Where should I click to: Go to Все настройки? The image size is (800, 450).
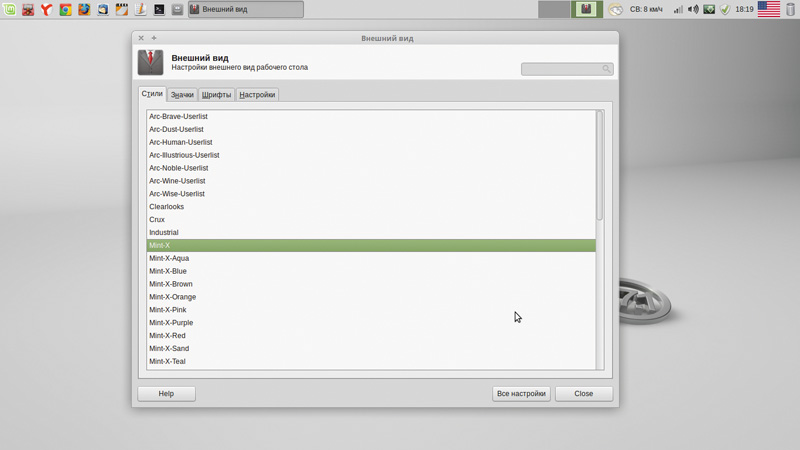click(x=521, y=394)
